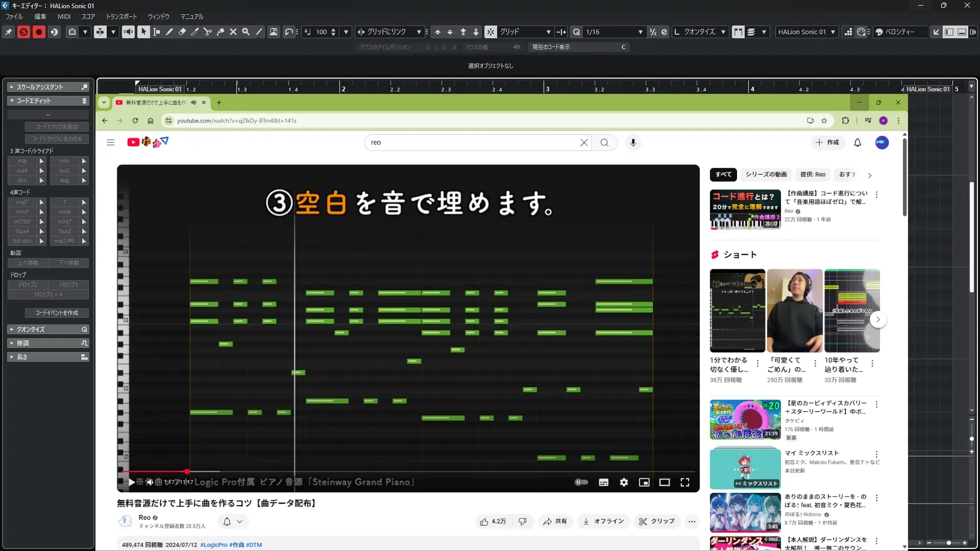The image size is (980, 551).
Task: Toggle acoustic feedback speaker icon
Action: pyautogui.click(x=128, y=32)
